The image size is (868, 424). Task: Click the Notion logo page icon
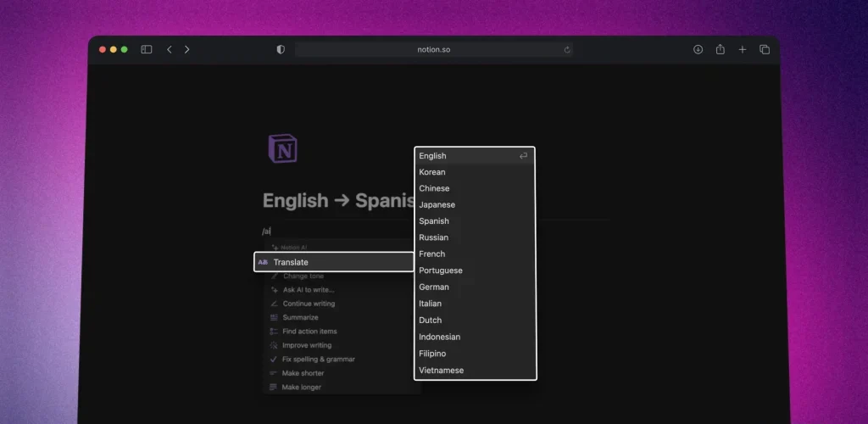282,149
